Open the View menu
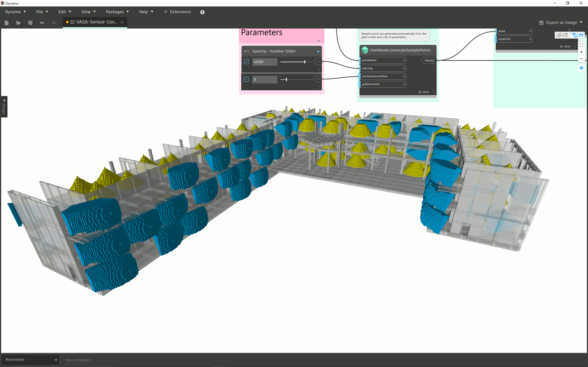This screenshot has height=367, width=588. pyautogui.click(x=88, y=12)
